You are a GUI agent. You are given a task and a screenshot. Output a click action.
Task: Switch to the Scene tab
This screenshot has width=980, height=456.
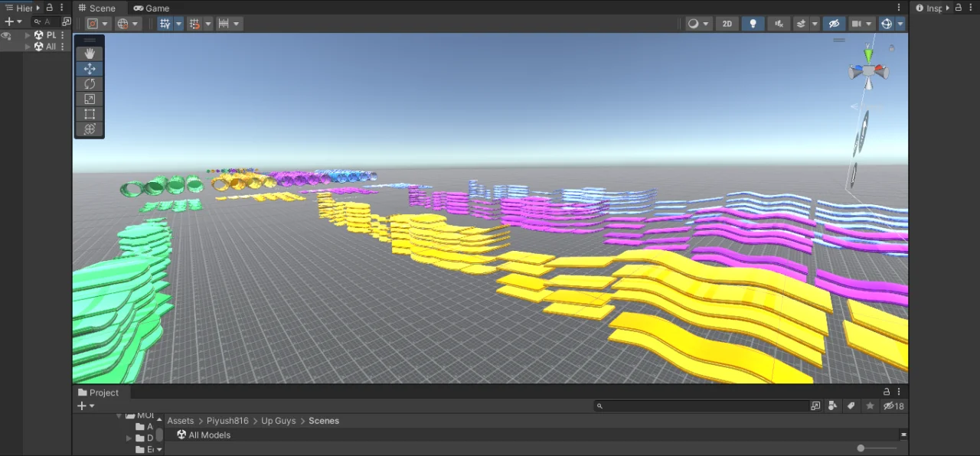click(x=96, y=8)
